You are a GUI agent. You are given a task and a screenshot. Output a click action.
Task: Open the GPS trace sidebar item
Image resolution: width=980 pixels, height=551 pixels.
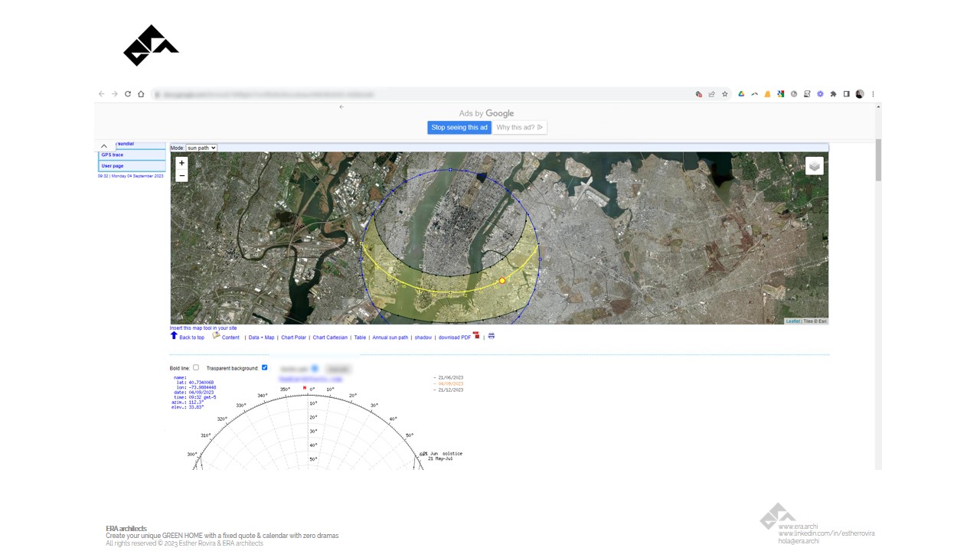coord(132,155)
